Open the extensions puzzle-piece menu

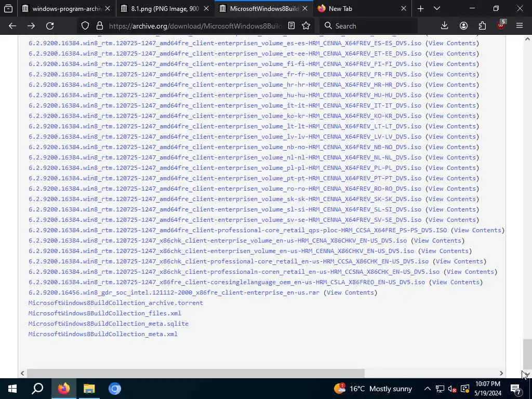coord(482,26)
